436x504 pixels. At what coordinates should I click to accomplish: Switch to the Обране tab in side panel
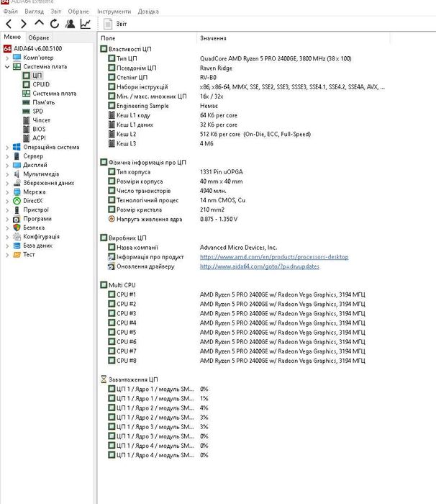pyautogui.click(x=39, y=37)
